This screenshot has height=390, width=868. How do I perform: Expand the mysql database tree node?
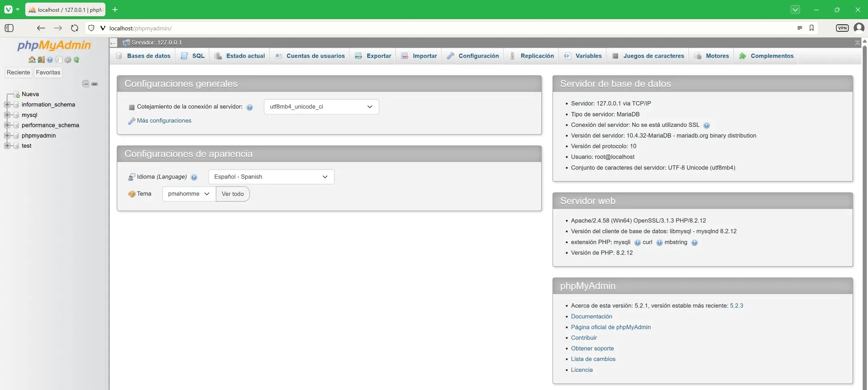(7, 115)
